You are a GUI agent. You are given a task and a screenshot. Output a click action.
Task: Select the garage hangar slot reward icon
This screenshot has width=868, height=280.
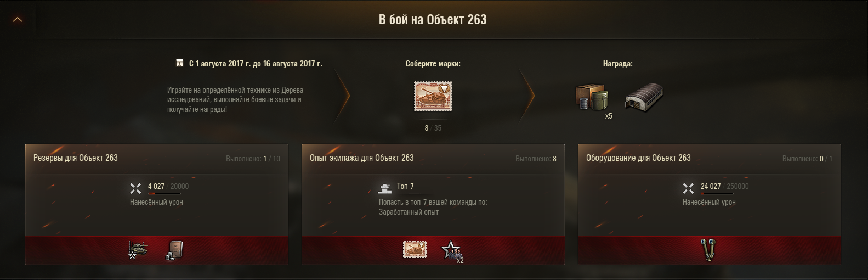(644, 96)
